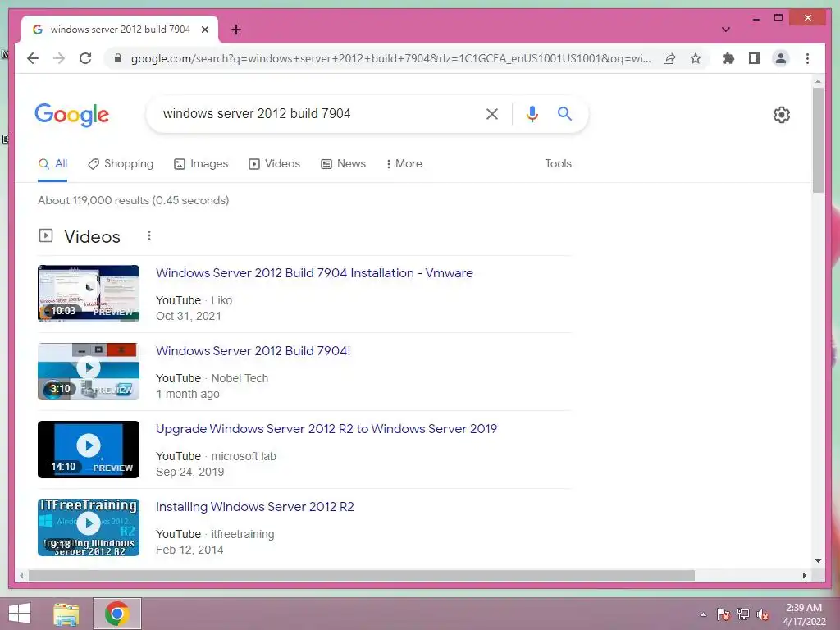Play the 10:03 video thumbnail

[x=89, y=294]
